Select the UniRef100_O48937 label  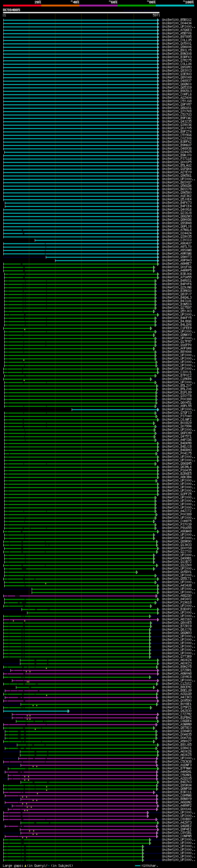point(177,81)
